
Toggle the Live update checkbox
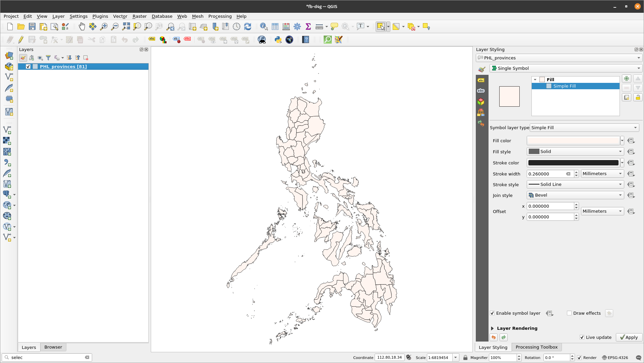[582, 337]
